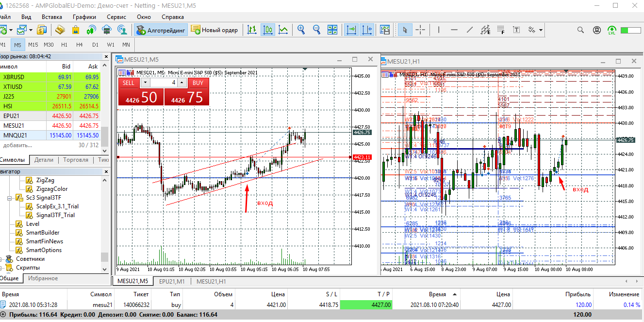Collapse the Sc3 Signal3TF tree node
The image size is (644, 322).
tap(10, 198)
